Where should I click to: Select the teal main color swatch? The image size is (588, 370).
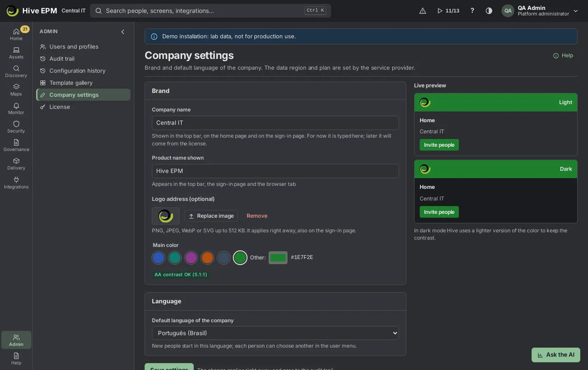point(175,258)
